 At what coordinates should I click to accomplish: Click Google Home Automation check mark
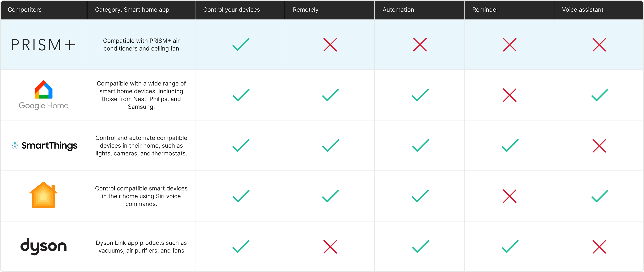click(x=420, y=95)
